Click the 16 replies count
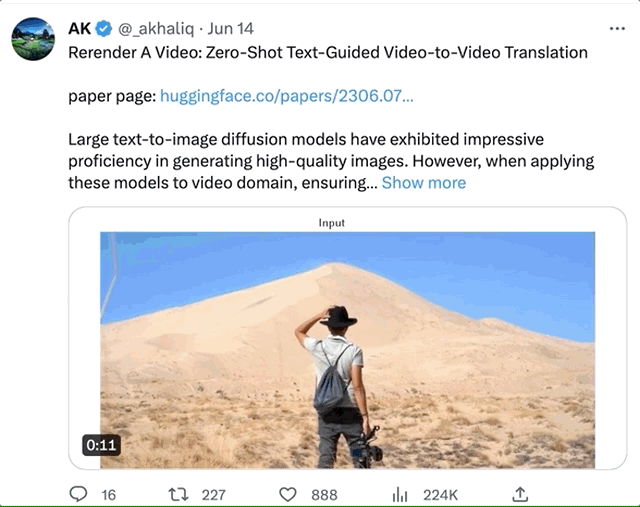This screenshot has height=507, width=640. 109,495
